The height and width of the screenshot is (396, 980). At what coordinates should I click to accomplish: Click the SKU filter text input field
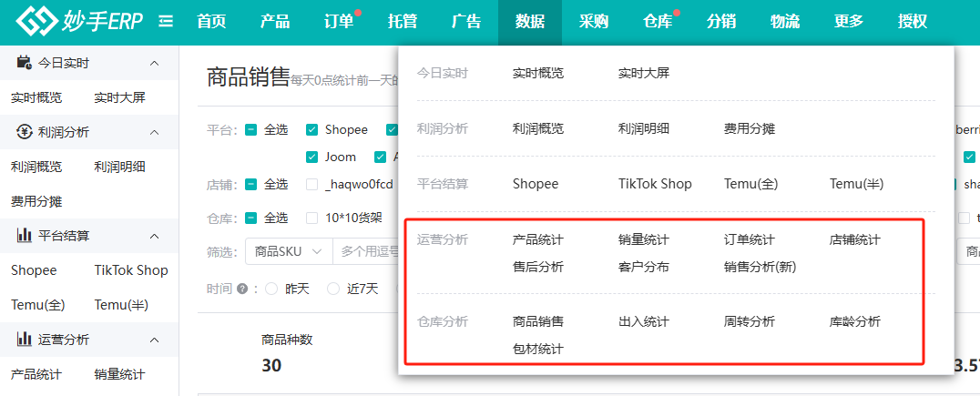[366, 252]
